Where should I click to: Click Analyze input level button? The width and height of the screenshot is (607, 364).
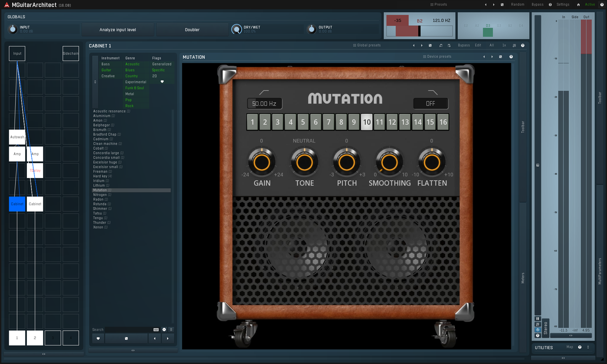(118, 30)
